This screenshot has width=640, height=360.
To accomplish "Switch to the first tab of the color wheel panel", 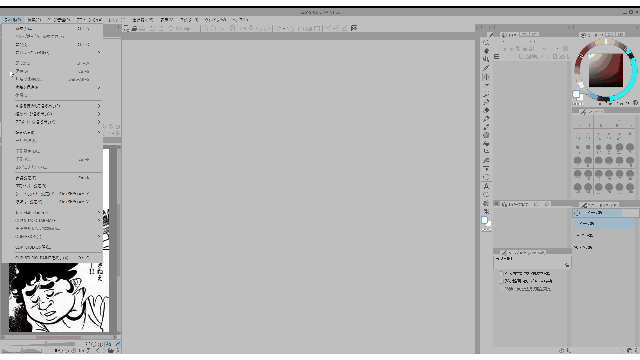I will tap(592, 35).
